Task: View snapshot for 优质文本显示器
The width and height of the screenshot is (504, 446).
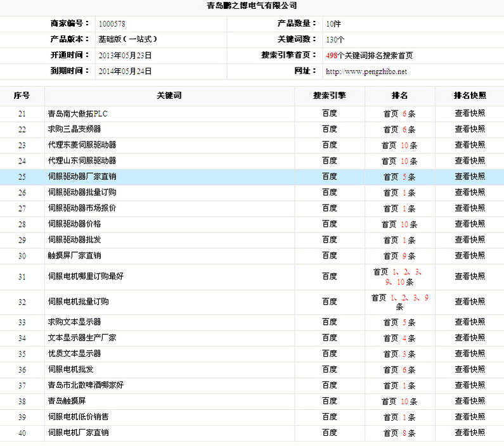Action: pyautogui.click(x=470, y=354)
